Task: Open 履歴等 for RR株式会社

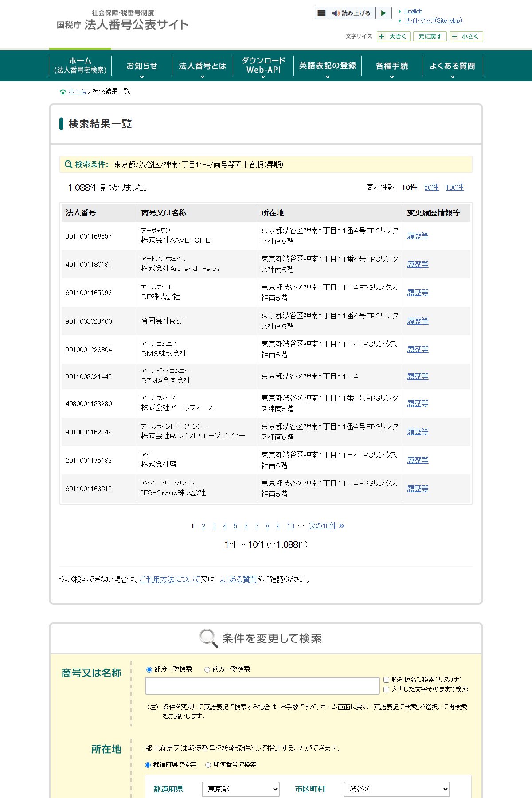Action: coord(418,293)
